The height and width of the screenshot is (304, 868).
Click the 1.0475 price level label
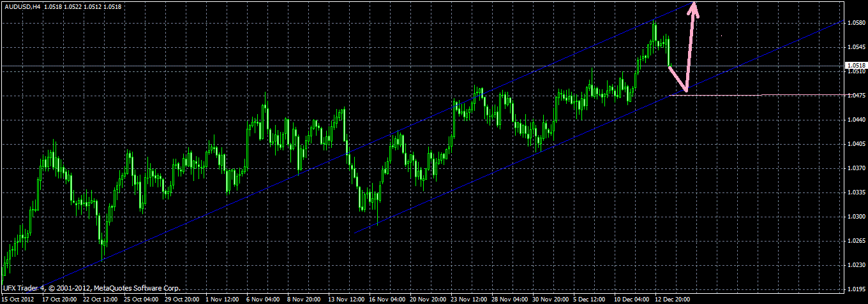pos(857,96)
